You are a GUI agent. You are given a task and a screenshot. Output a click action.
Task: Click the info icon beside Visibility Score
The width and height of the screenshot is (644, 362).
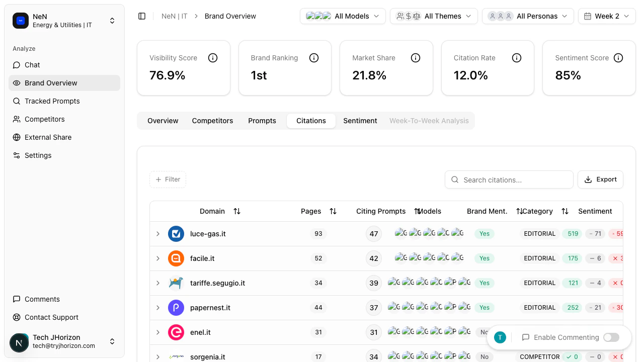213,58
